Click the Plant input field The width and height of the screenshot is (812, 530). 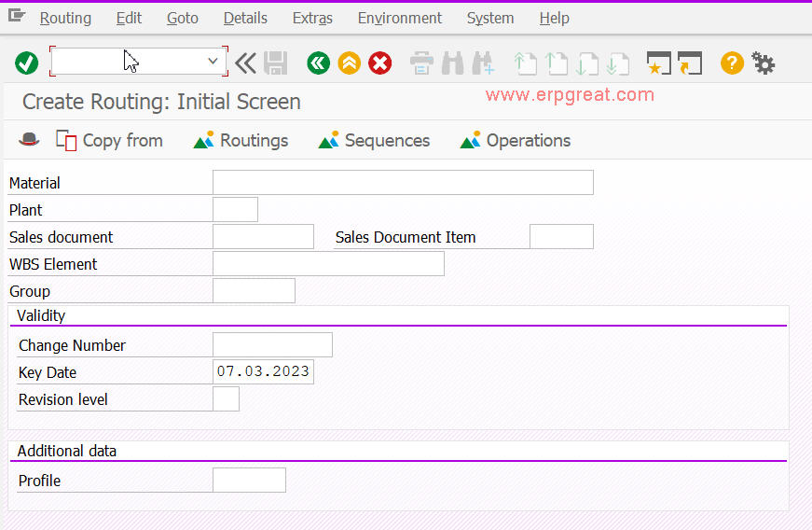click(235, 209)
